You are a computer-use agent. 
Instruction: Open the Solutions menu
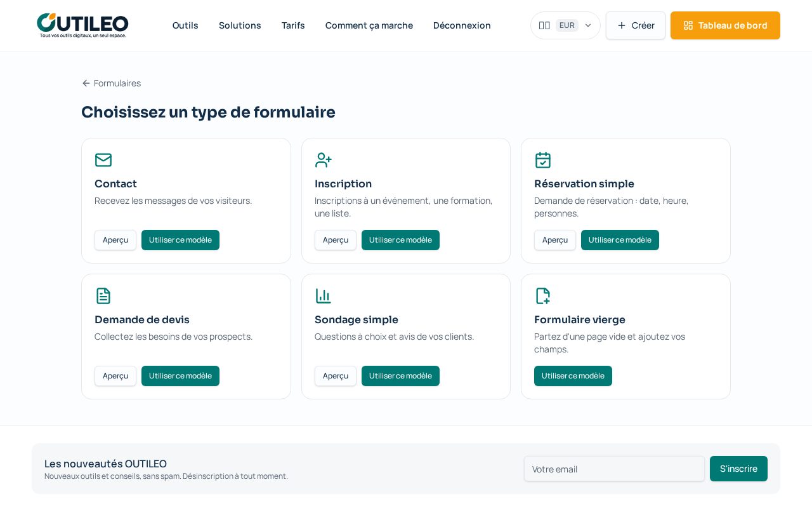tap(240, 25)
